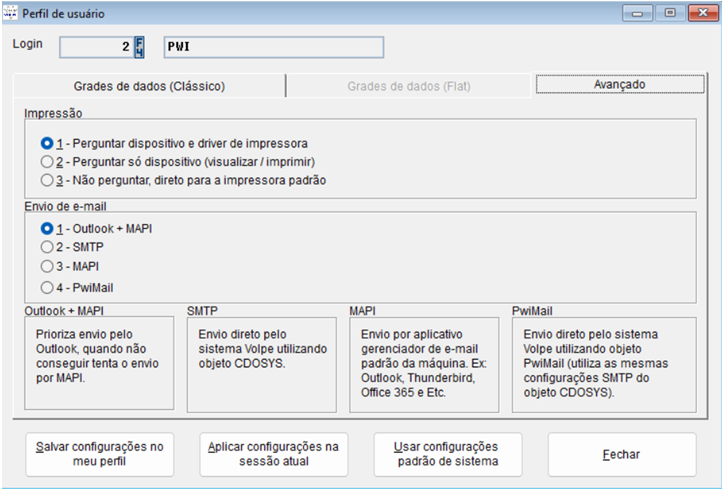Image resolution: width=722 pixels, height=492 pixels.
Task: Click the 'Perfil de usuário' window title
Action: pos(64,14)
